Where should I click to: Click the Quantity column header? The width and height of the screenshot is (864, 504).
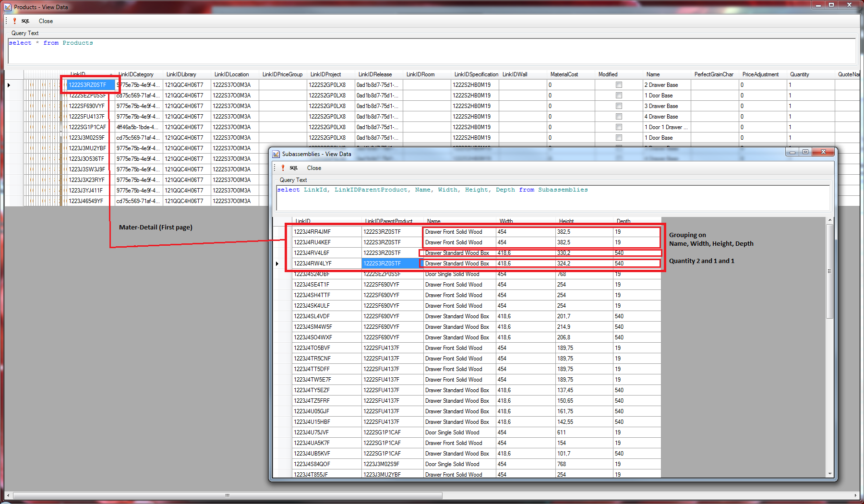click(811, 74)
